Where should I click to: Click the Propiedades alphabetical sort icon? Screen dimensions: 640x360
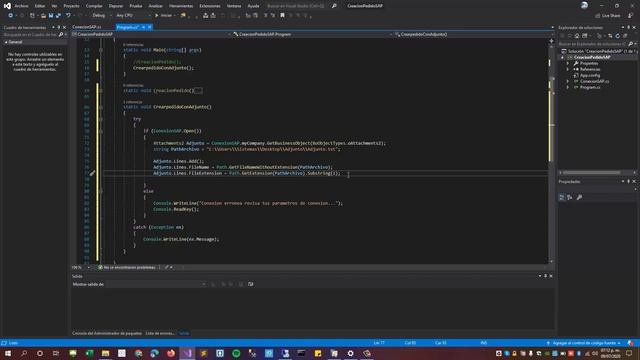pyautogui.click(x=569, y=198)
